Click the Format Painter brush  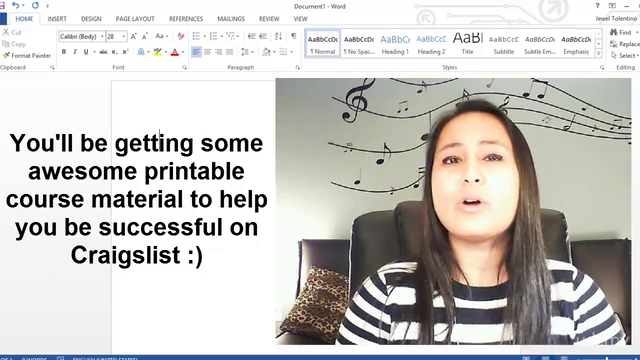(27, 56)
